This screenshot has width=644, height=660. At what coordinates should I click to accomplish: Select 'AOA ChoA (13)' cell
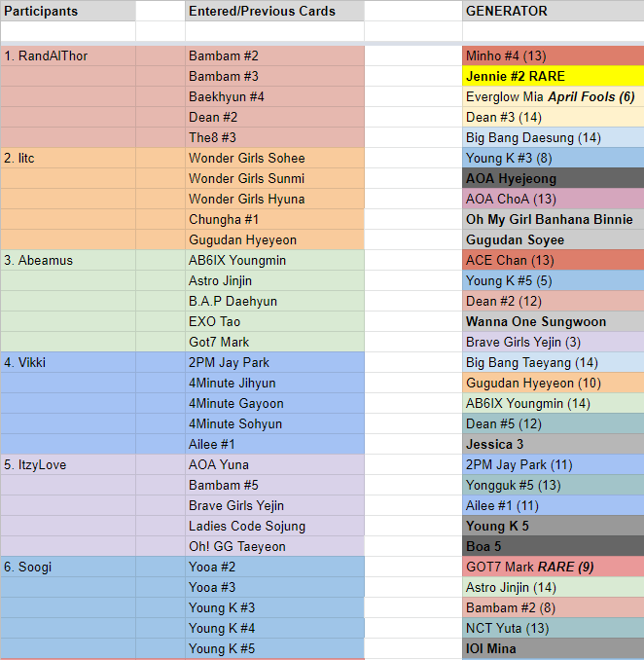click(x=554, y=200)
